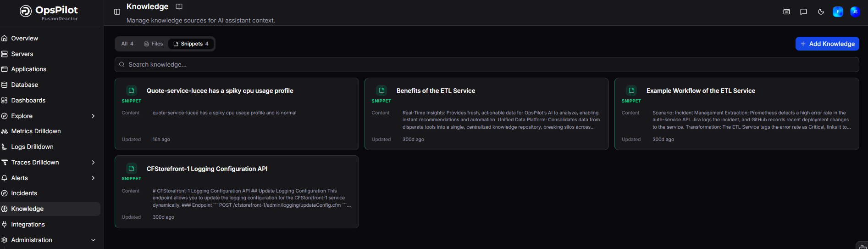Go to Dashboards in the sidebar
This screenshot has width=868, height=249.
point(28,101)
